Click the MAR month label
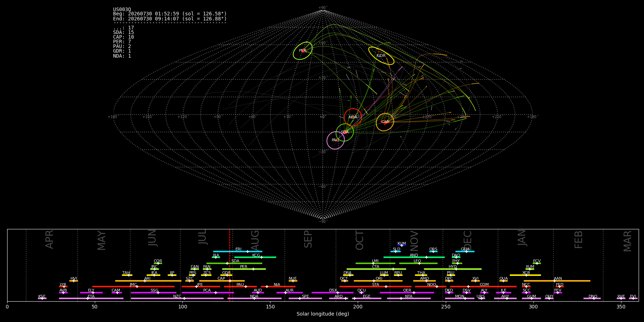 click(628, 241)
